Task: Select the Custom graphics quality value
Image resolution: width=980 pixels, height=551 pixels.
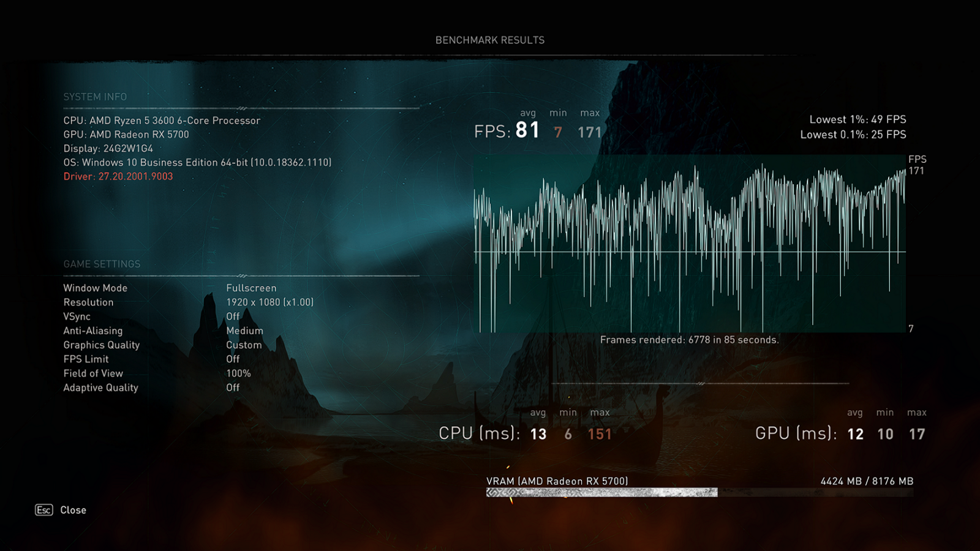Action: [244, 345]
